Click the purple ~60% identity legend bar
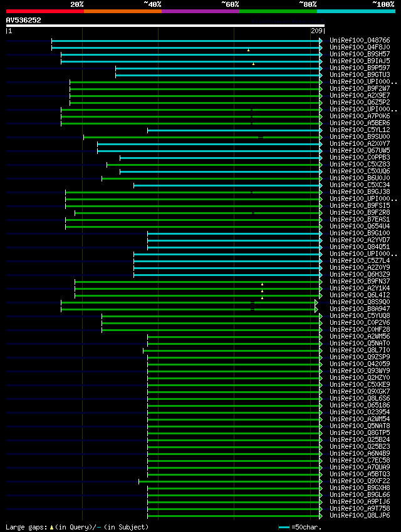401x532 pixels. click(200, 11)
